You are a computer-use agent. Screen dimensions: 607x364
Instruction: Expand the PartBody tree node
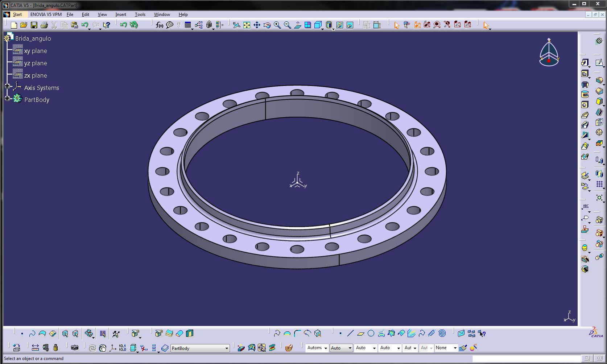7,98
